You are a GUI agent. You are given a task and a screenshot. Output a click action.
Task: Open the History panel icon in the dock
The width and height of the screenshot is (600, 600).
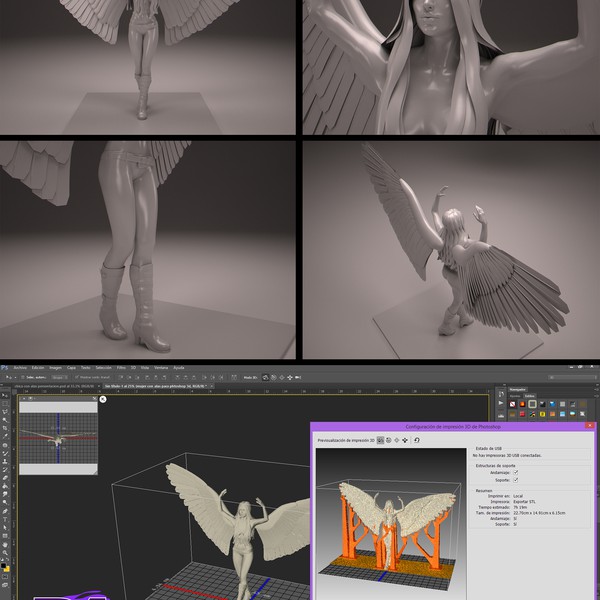click(501, 394)
